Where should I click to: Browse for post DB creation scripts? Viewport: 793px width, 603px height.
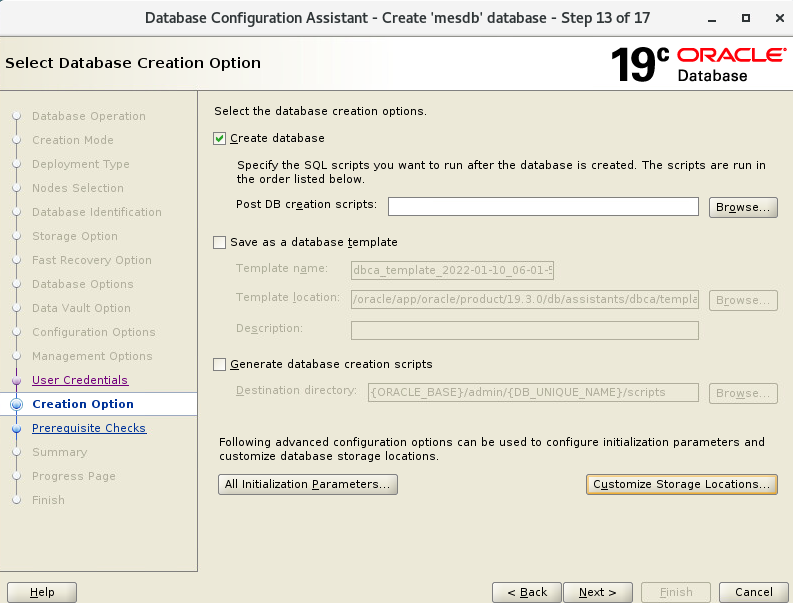743,207
